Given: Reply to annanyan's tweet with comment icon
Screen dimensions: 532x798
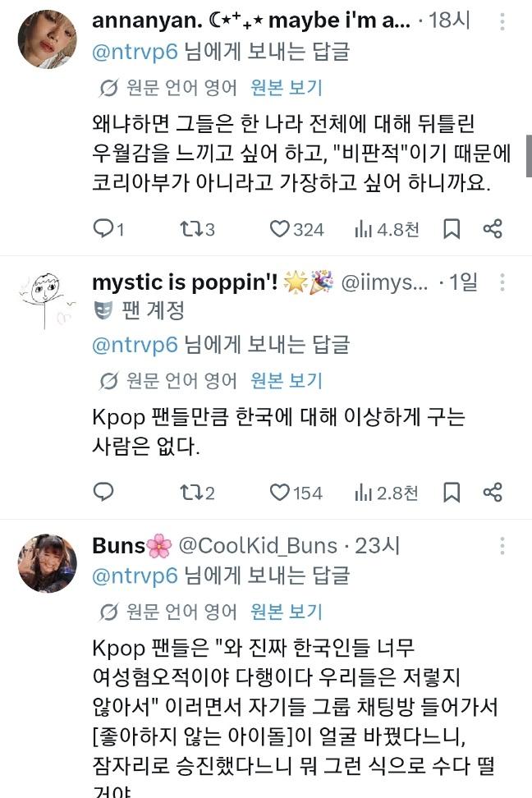Looking at the screenshot, I should 108,229.
